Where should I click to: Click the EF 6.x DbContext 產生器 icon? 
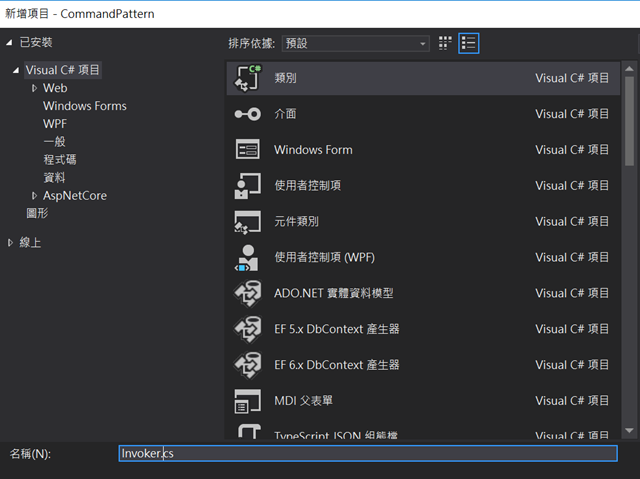(247, 365)
